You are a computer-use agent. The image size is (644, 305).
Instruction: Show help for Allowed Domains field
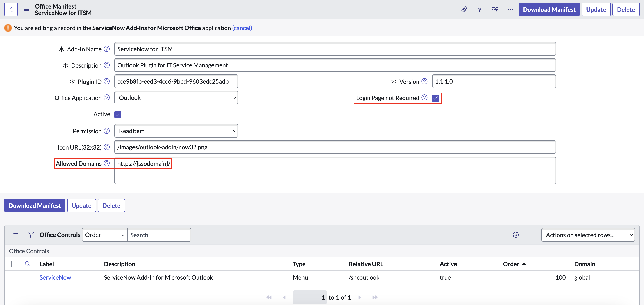107,163
